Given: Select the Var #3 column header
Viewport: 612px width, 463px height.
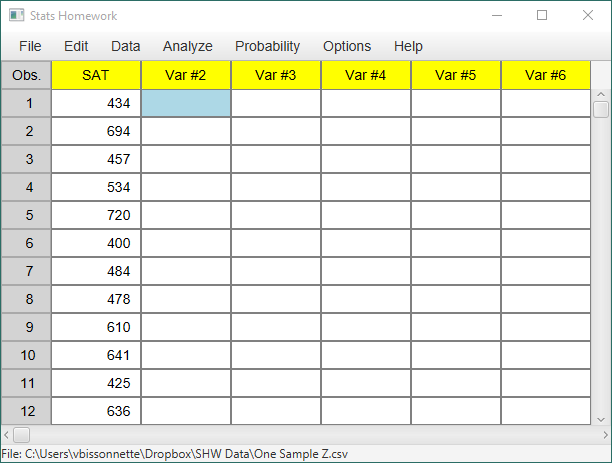Looking at the screenshot, I should (276, 75).
